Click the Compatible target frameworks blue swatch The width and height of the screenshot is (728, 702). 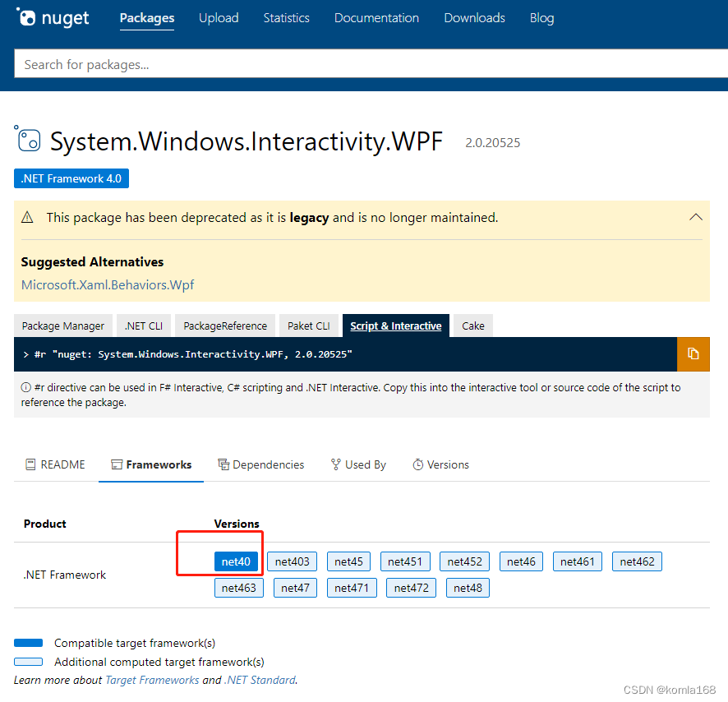coord(28,643)
